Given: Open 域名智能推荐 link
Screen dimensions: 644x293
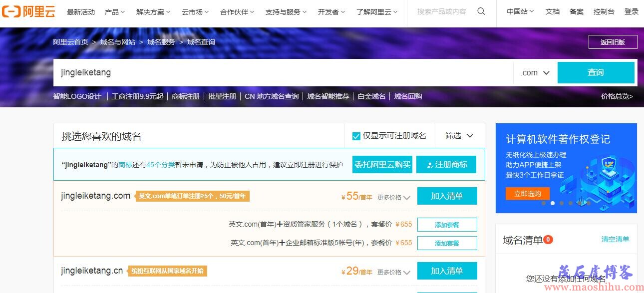Looking at the screenshot, I should click(328, 96).
